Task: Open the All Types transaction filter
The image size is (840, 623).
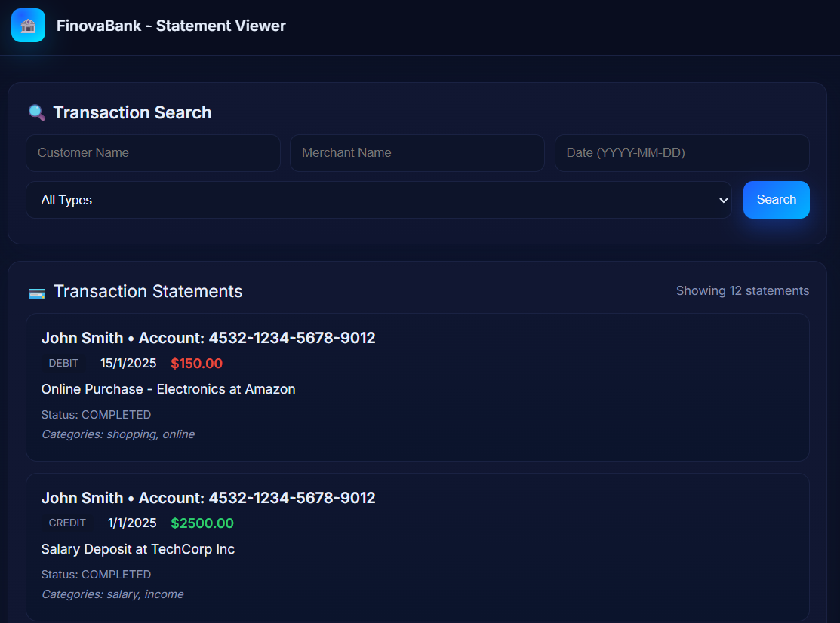Action: (x=377, y=200)
